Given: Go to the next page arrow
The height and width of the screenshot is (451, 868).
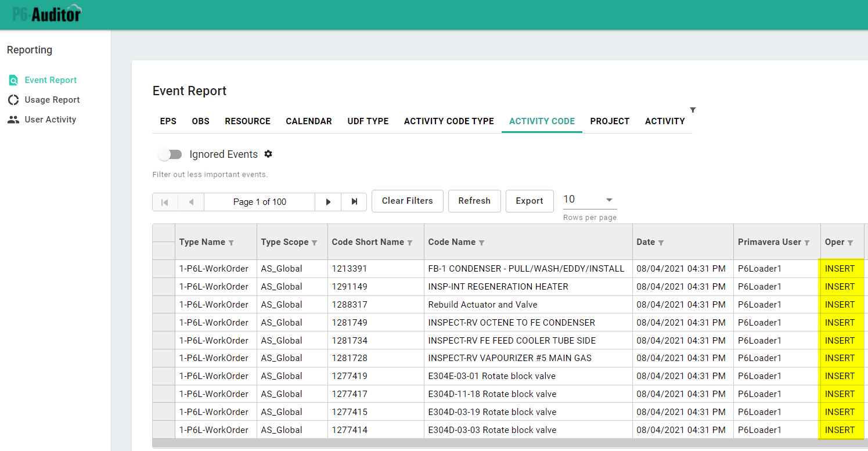Looking at the screenshot, I should coord(328,202).
